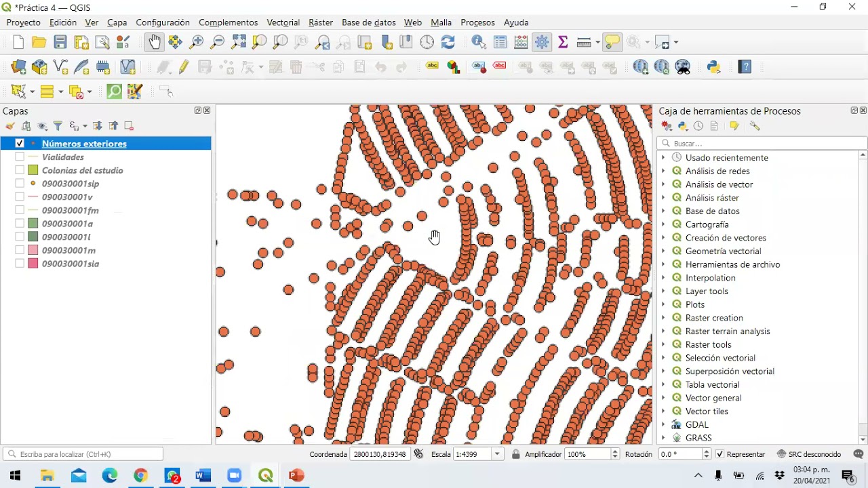Screen dimensions: 868x488
Task: Open the Complementos menu
Action: pos(228,22)
